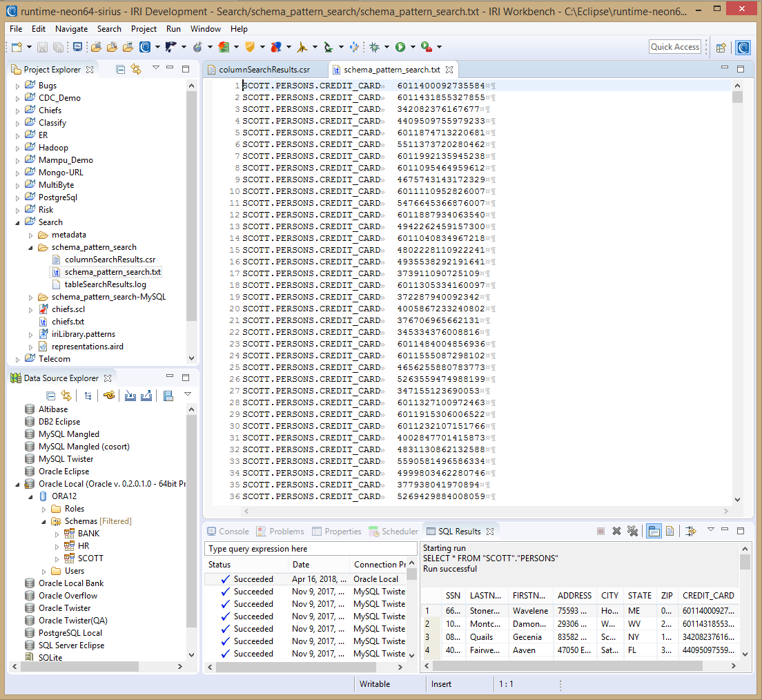Screen dimensions: 762x700
Task: Collapse the Oracle Local connection node
Action: [17, 484]
